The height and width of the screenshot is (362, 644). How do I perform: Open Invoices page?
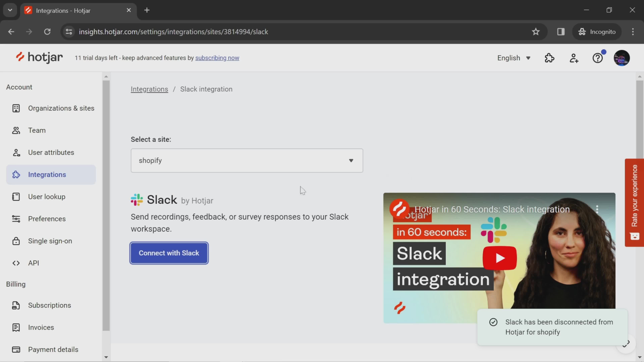pos(51,327)
